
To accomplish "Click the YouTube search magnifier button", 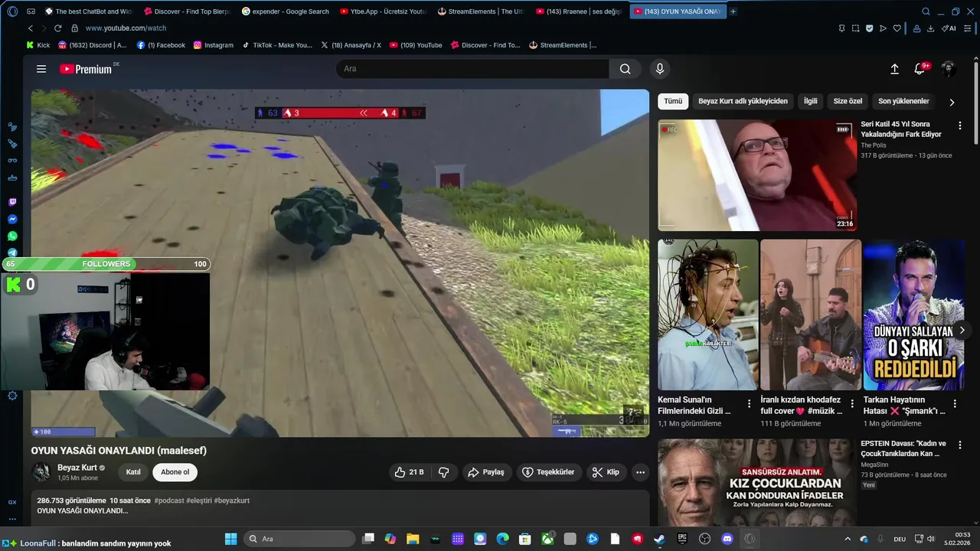I will click(x=626, y=69).
